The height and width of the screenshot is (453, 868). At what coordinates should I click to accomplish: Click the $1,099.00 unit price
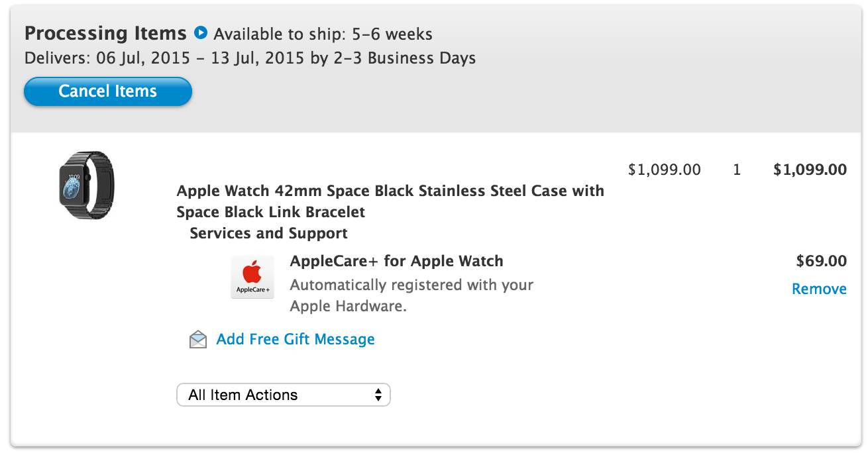(664, 170)
